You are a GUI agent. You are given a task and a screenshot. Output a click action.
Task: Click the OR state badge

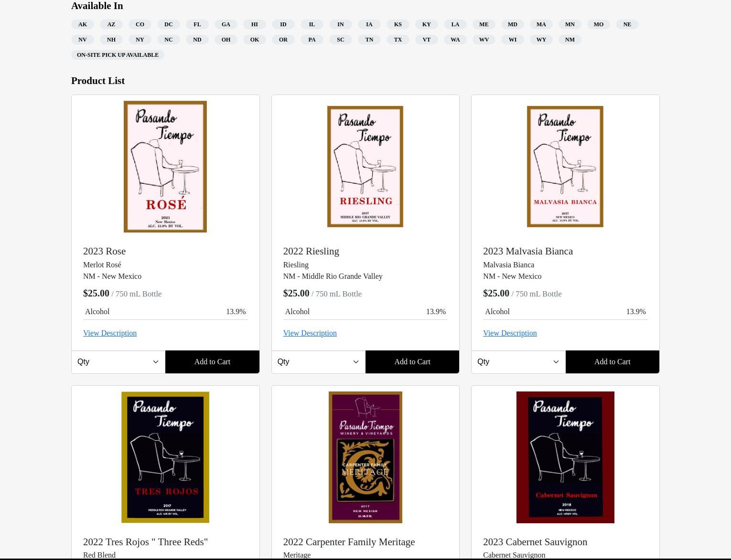pos(283,40)
